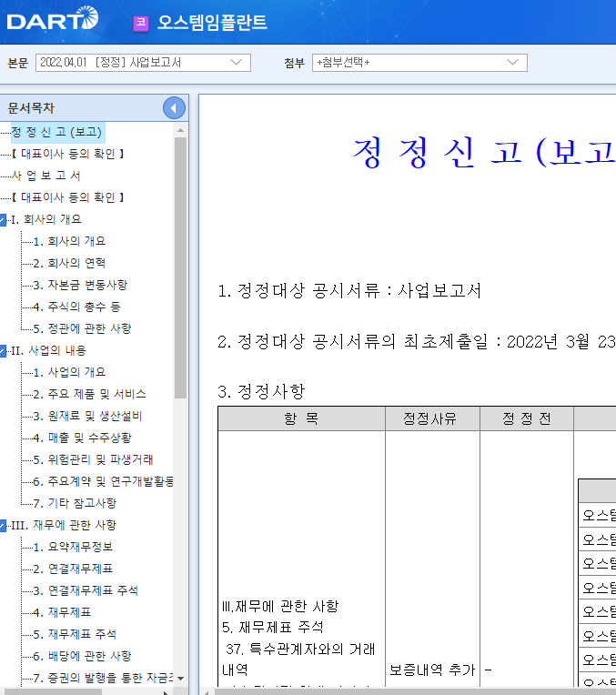Select 정 정 신 고 (보고) in contents tree
The height and width of the screenshot is (695, 616).
click(x=57, y=132)
